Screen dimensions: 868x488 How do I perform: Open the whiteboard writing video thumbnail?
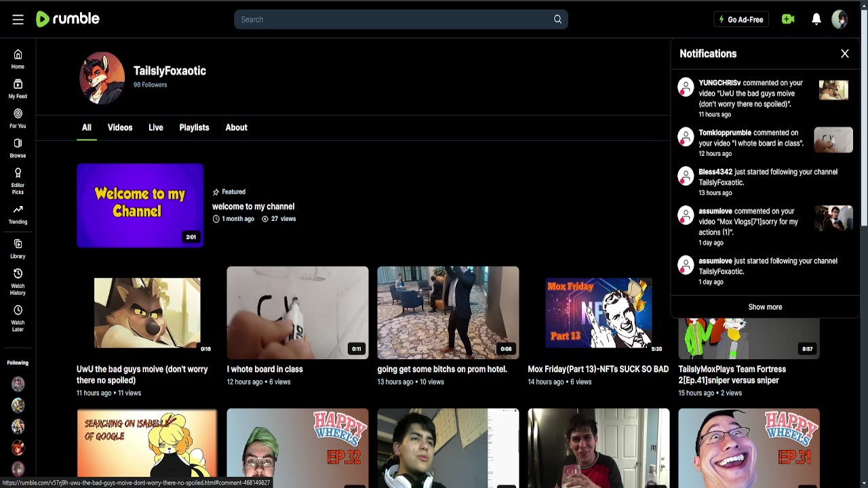tap(298, 312)
